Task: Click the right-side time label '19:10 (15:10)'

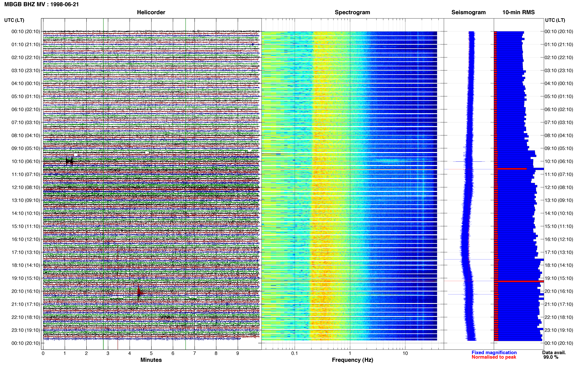Action: tap(559, 278)
